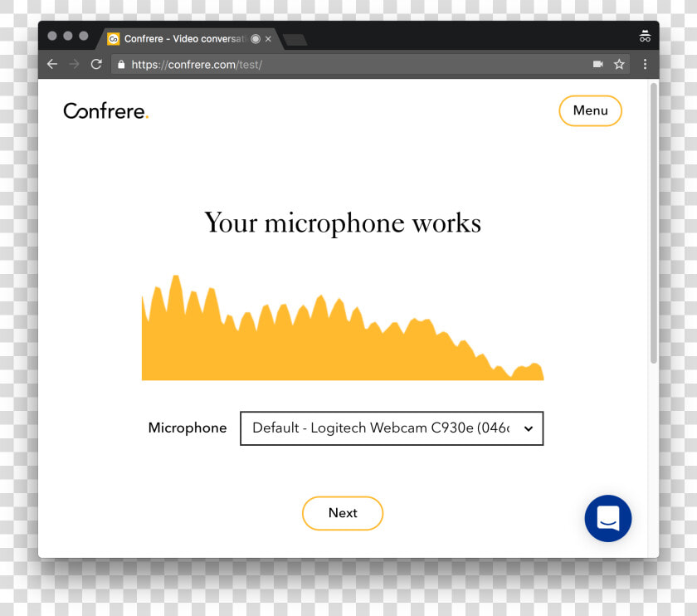Viewport: 697px width, 616px height.
Task: Click the page vertical scrollbar
Action: (x=654, y=222)
